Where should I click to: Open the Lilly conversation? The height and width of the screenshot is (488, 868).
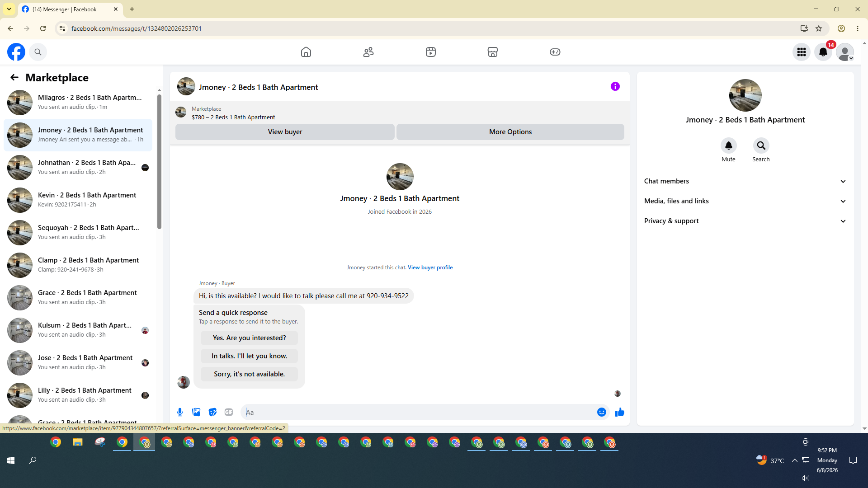pos(78,395)
